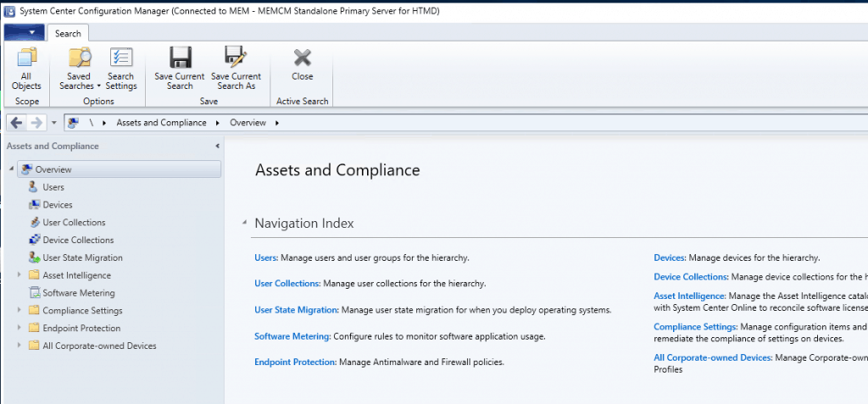Open the User Collections link
Screen dimensions: 868x404
tap(287, 284)
